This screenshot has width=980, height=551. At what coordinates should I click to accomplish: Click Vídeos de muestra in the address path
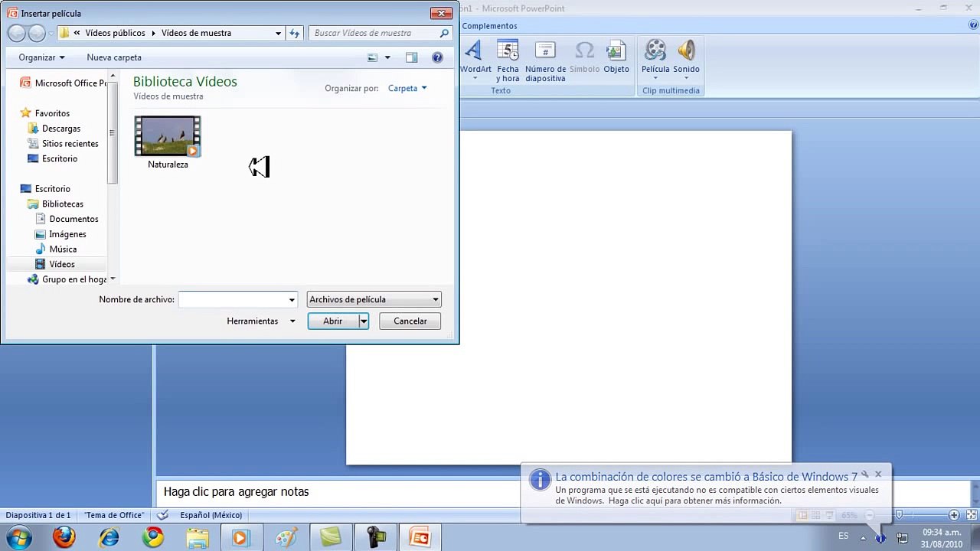click(196, 33)
